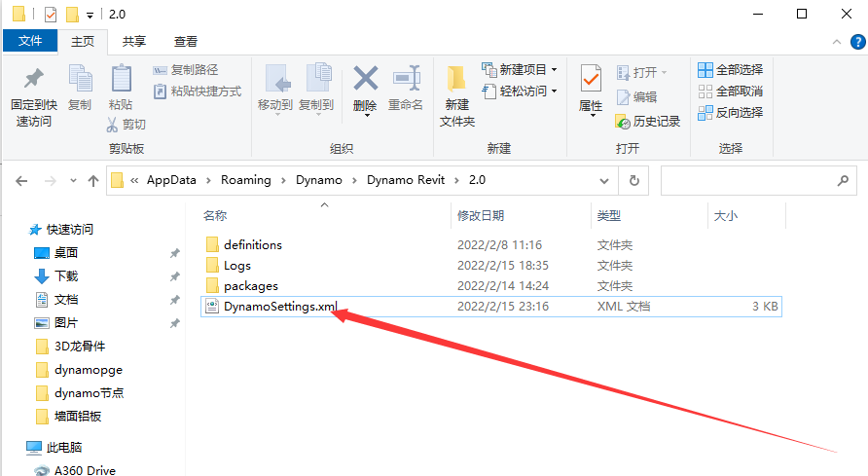Click the Copy (复制) ribbon icon

(x=80, y=78)
